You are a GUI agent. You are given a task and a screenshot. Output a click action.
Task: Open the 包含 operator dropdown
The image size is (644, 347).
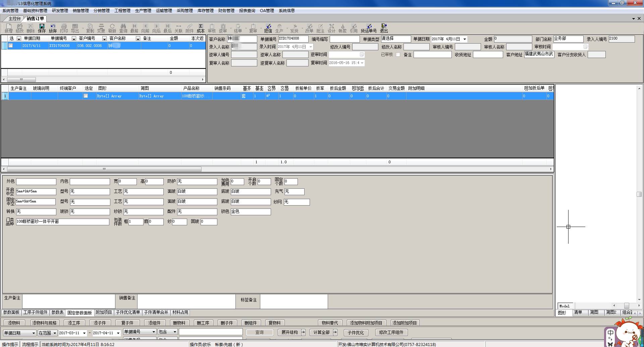pyautogui.click(x=174, y=332)
